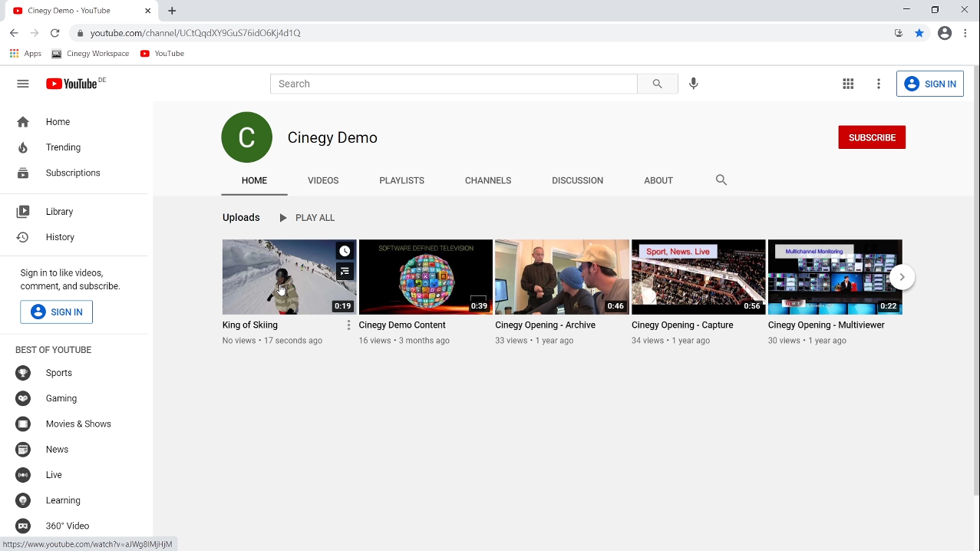Screen dimensions: 980x551
Task: Click the Cinegy Demo channel avatar
Action: point(247,137)
